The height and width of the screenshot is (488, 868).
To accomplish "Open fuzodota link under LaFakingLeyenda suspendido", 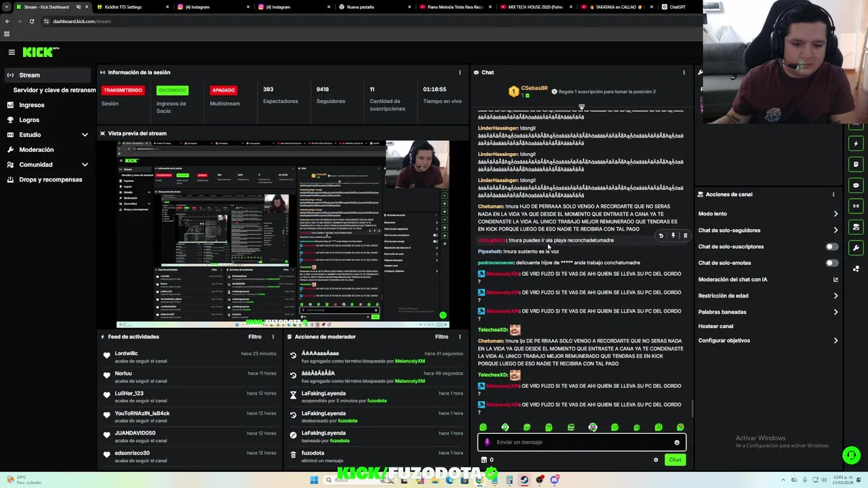I will [376, 401].
